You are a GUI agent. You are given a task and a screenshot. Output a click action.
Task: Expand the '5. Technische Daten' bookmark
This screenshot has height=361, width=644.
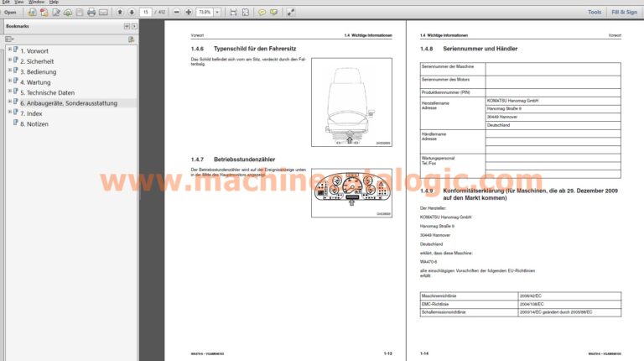(9, 91)
